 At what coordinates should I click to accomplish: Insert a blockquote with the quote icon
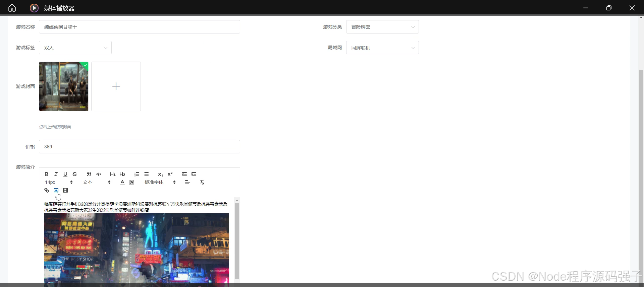89,174
